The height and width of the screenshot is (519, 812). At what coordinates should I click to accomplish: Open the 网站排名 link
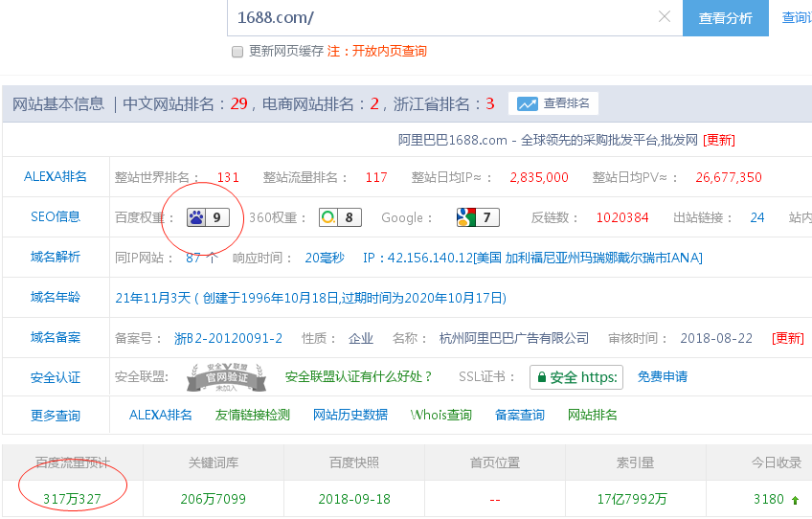coord(593,415)
